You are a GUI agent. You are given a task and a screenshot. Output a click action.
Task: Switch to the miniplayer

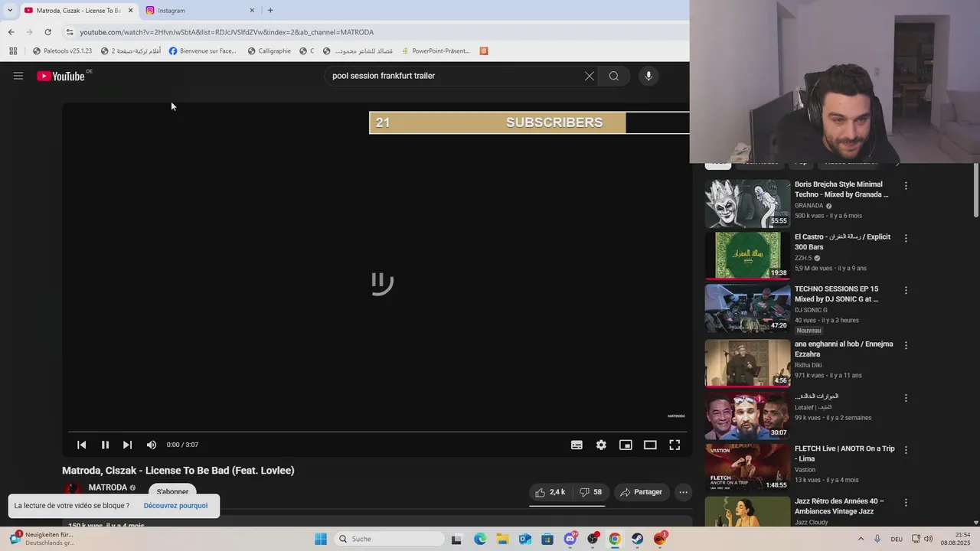pos(626,445)
